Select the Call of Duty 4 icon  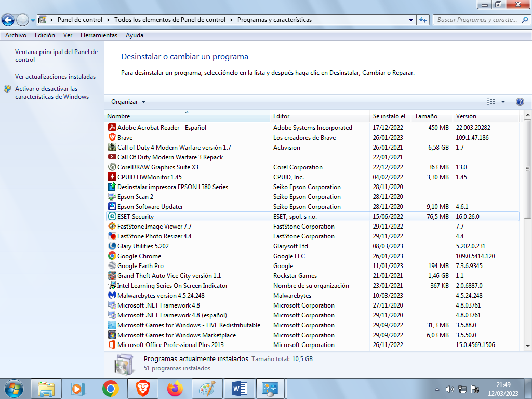112,147
